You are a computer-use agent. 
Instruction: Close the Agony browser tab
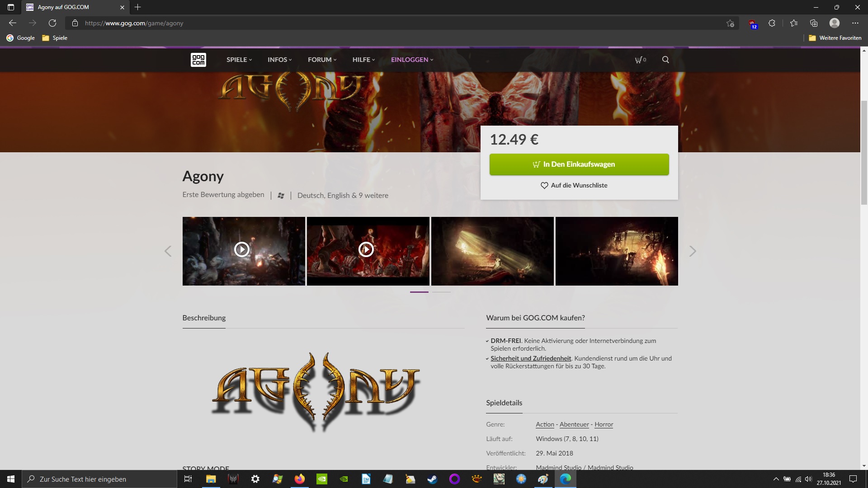(122, 7)
